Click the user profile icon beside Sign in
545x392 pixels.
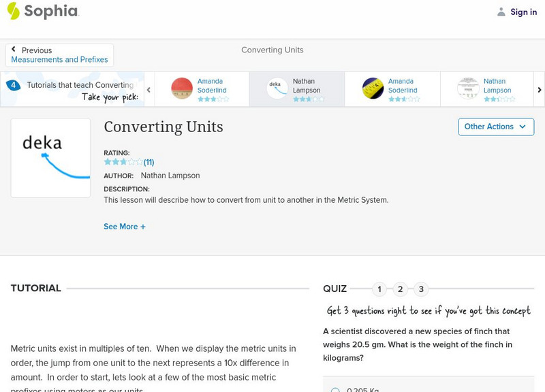tap(501, 12)
